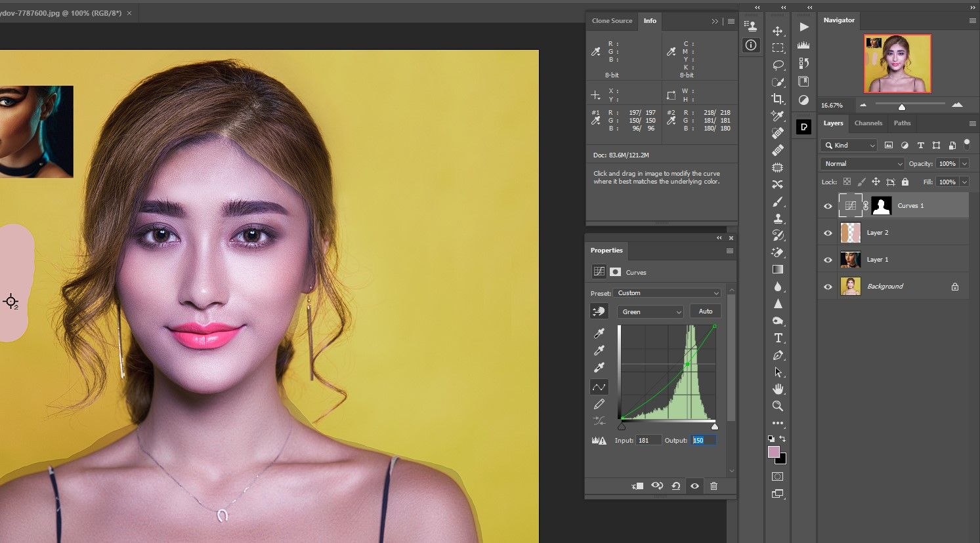
Task: Swap foreground and background colors
Action: click(782, 439)
